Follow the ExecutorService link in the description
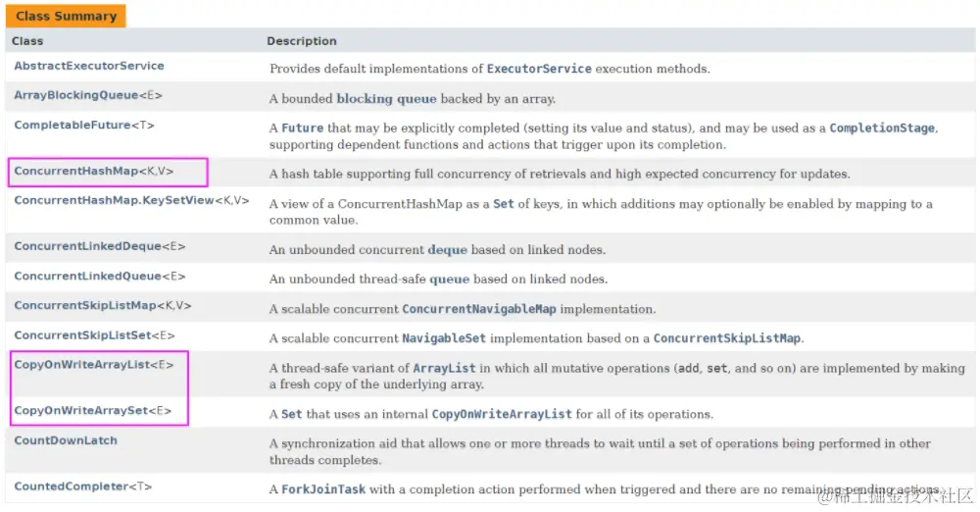Screen dimensions: 980x512 539,70
